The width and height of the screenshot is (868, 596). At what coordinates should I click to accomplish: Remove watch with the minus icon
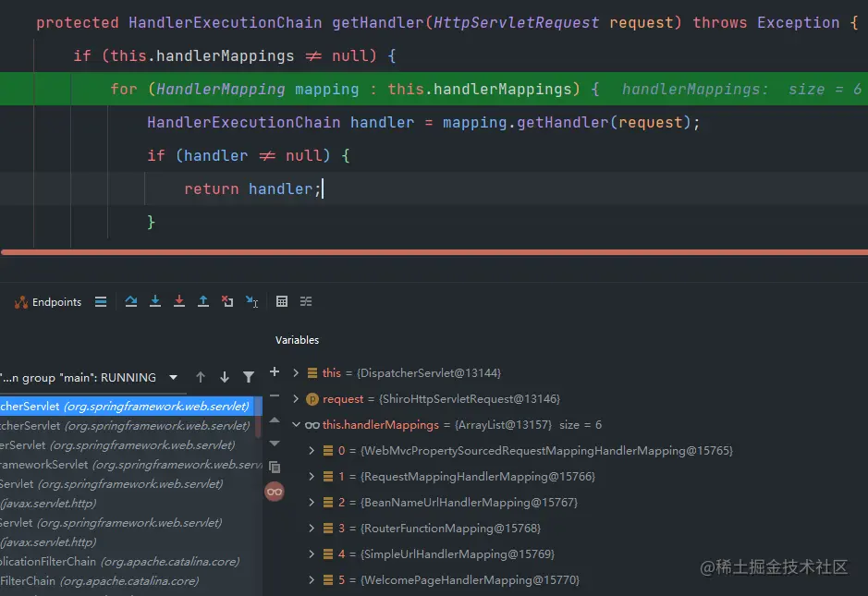pyautogui.click(x=274, y=396)
